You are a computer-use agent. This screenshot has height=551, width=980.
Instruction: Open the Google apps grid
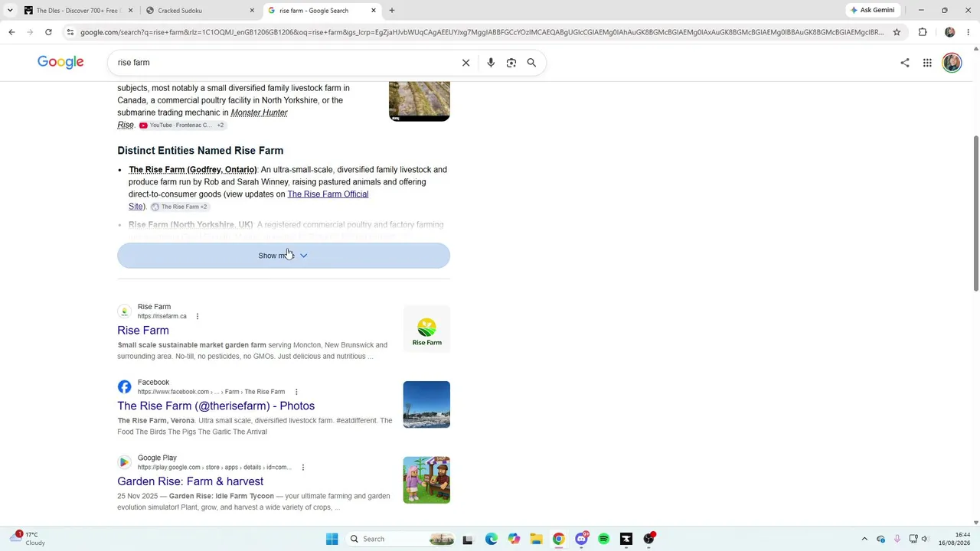point(927,63)
